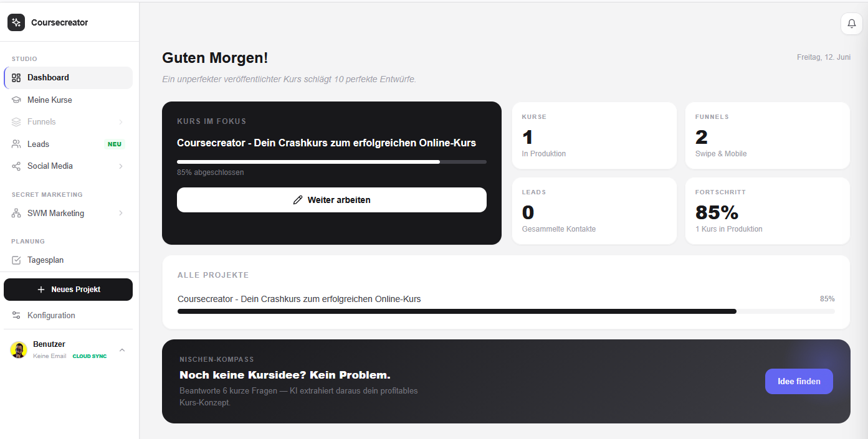Click the Keine Email text
Image resolution: width=868 pixels, height=439 pixels.
point(50,356)
